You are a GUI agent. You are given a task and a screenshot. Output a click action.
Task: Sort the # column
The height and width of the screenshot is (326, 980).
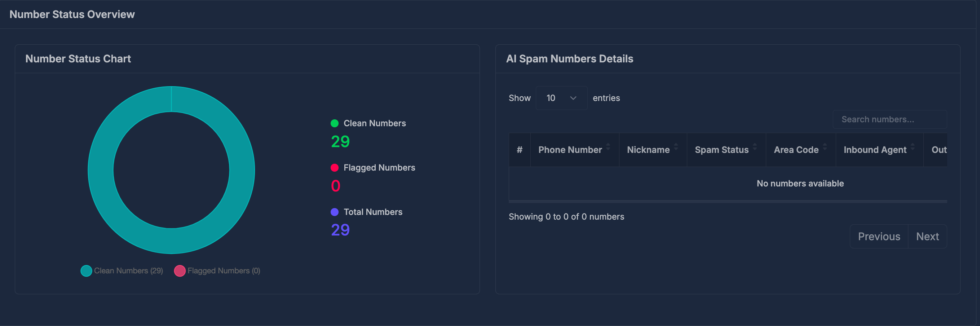519,150
